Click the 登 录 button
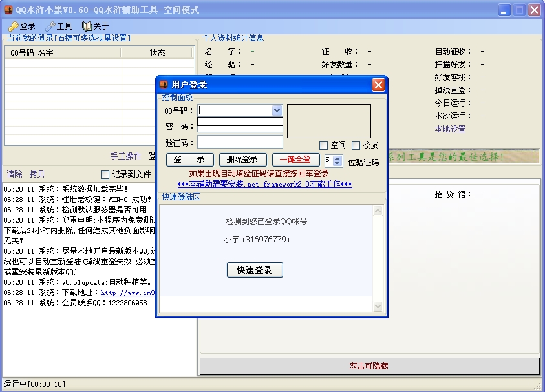Screen dimensions: 545x392 (x=190, y=160)
